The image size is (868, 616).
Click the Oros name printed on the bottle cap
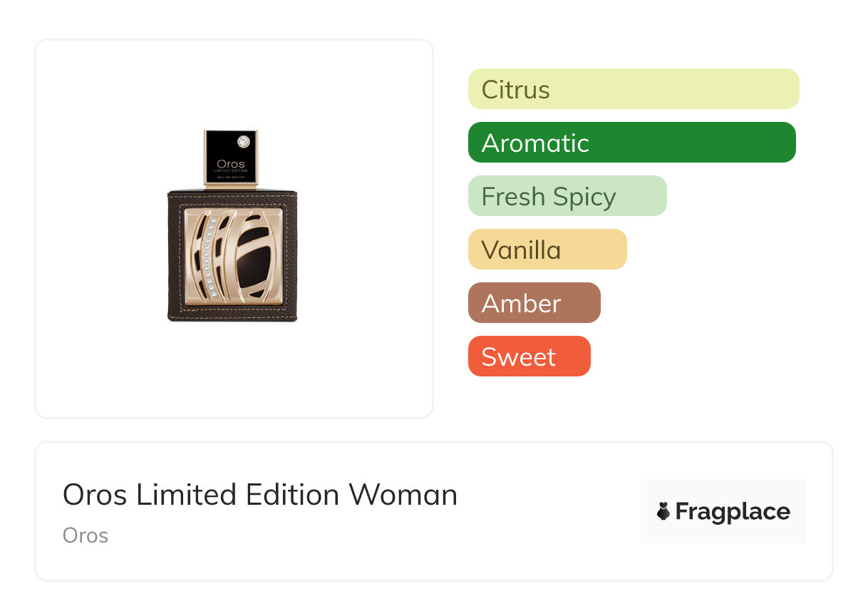click(230, 164)
